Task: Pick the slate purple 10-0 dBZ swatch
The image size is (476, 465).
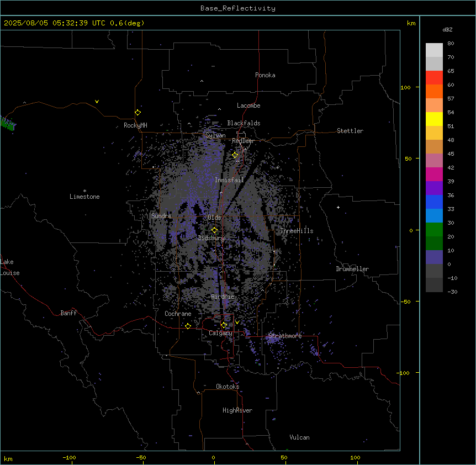Action: tap(434, 257)
